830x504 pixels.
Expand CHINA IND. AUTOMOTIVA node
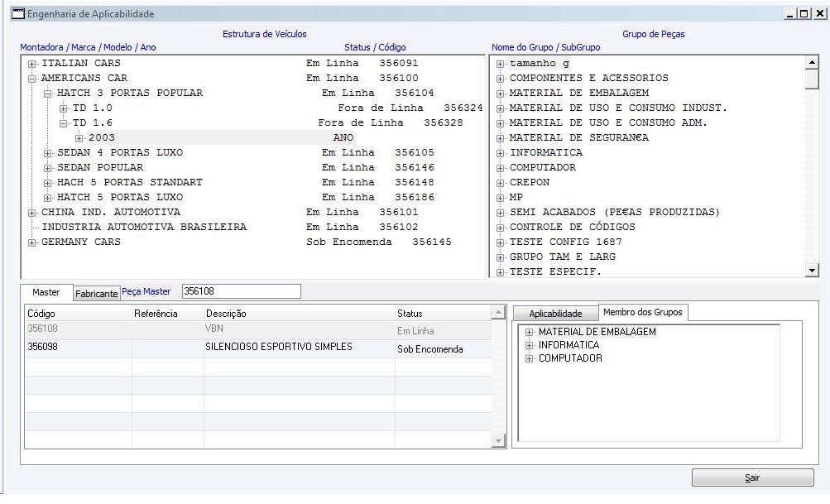[x=31, y=213]
